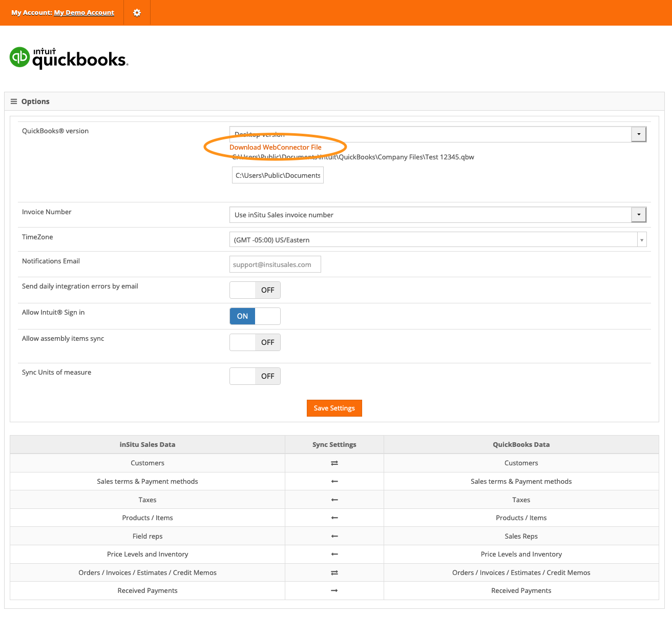Click the Taxes sync arrow icon
Viewport: 672px width, 617px height.
[x=334, y=500]
